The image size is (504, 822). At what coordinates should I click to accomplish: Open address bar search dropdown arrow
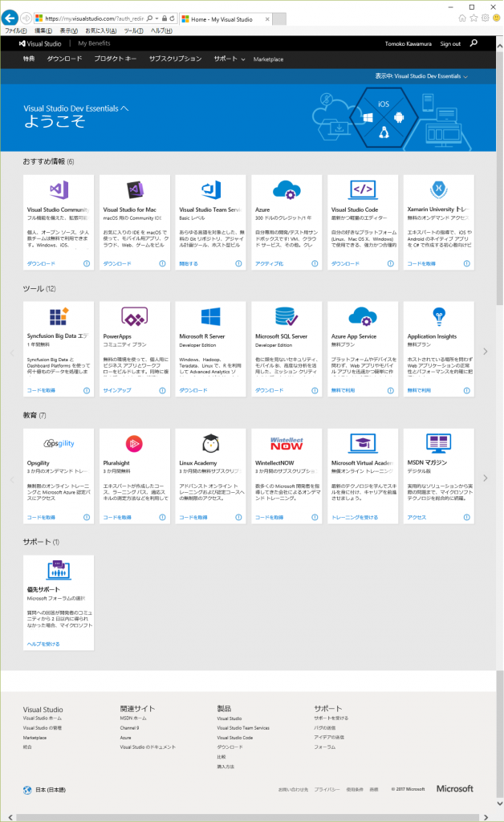tap(156, 18)
